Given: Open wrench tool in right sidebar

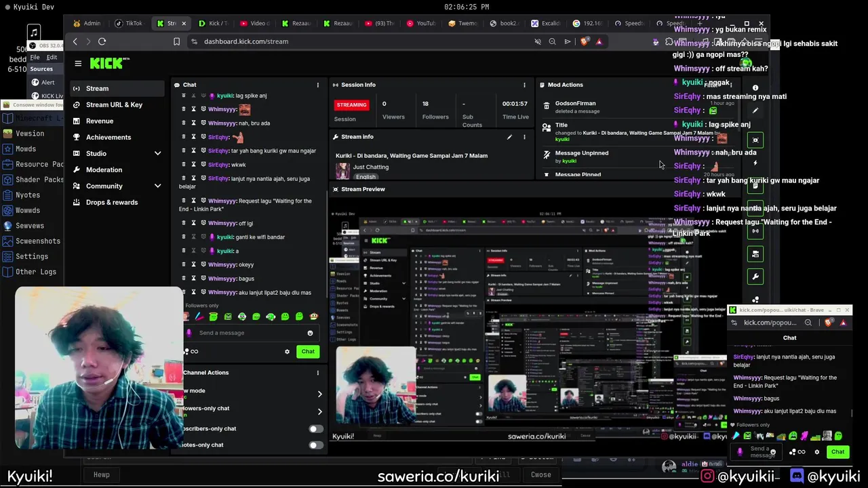Looking at the screenshot, I should [755, 277].
